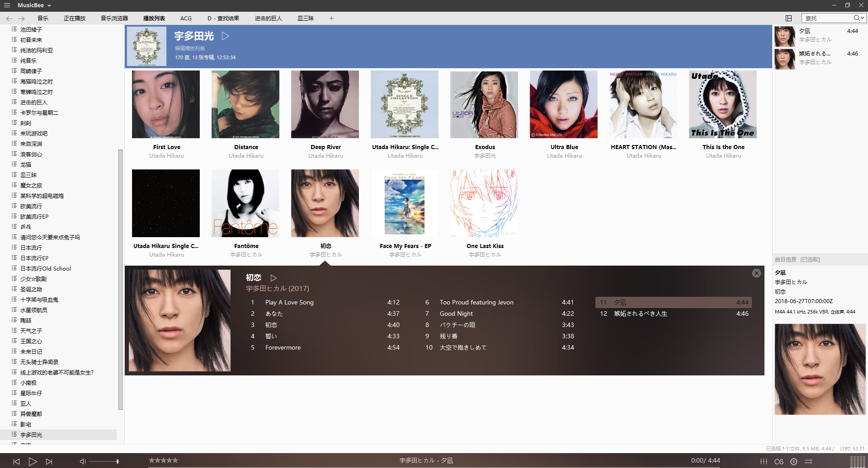Open the 音乐浏览器 tab
The height and width of the screenshot is (468, 868).
tap(114, 19)
